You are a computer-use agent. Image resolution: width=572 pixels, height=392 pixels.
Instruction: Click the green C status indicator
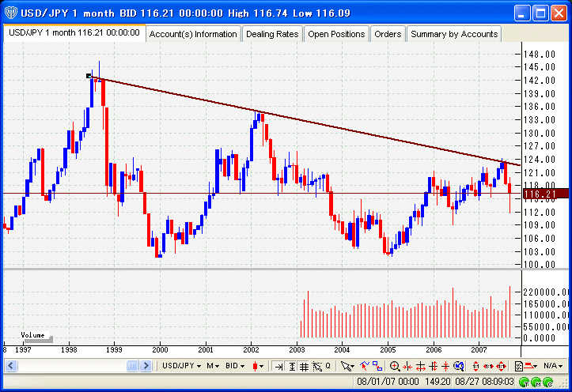(x=548, y=383)
